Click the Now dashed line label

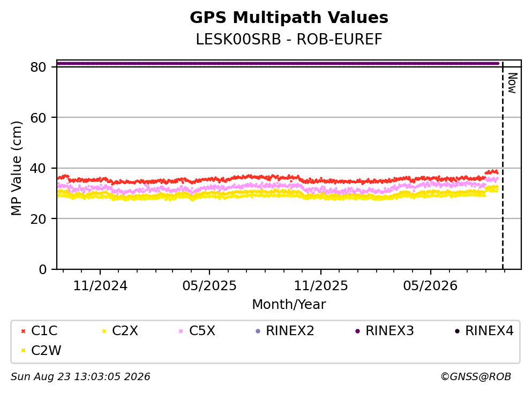pyautogui.click(x=512, y=83)
